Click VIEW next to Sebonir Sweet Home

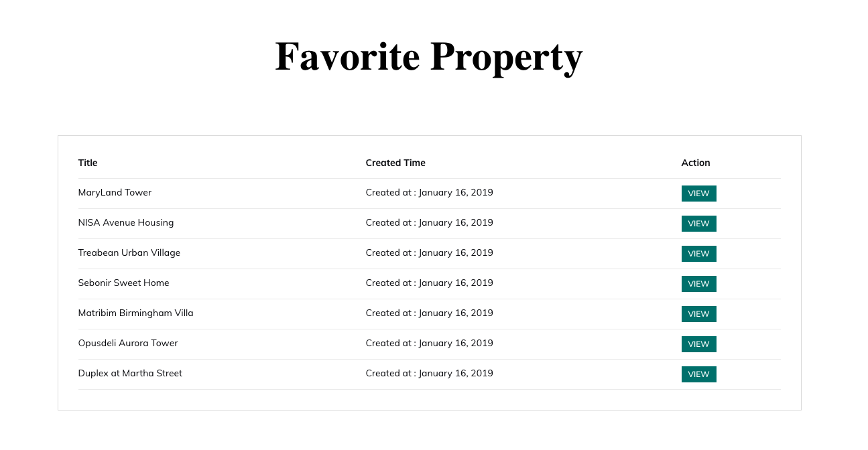pyautogui.click(x=698, y=284)
